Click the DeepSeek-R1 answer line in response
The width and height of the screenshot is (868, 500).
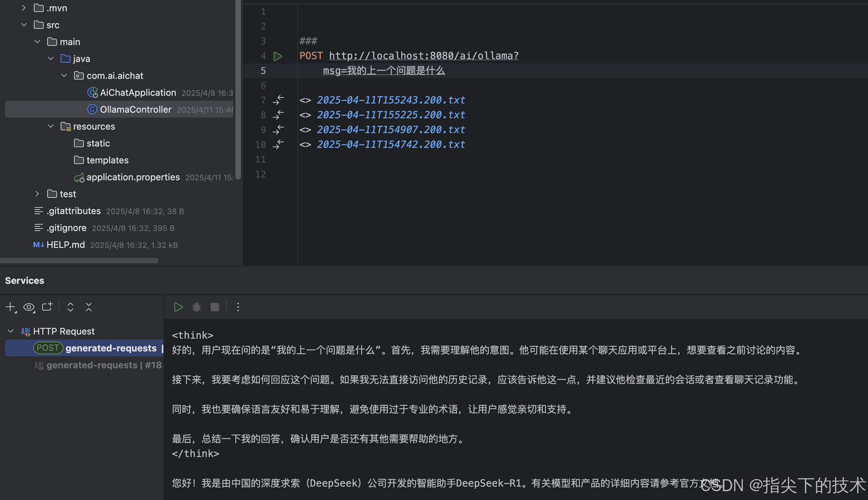pyautogui.click(x=447, y=483)
